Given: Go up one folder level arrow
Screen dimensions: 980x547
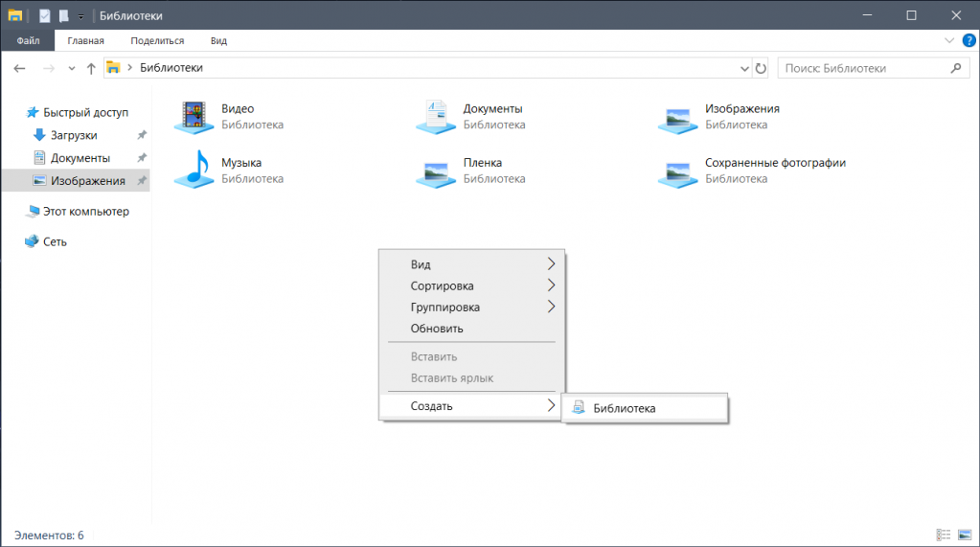Looking at the screenshot, I should [x=91, y=68].
